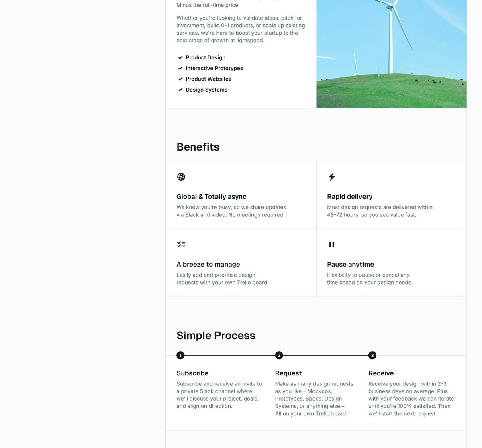The width and height of the screenshot is (482, 448).
Task: Click the Pause anytime title
Action: (x=350, y=264)
